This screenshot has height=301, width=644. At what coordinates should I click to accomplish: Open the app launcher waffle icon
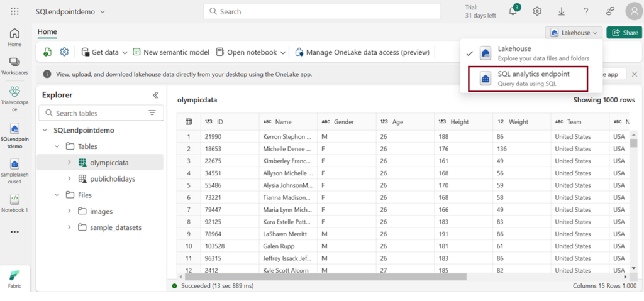point(14,11)
